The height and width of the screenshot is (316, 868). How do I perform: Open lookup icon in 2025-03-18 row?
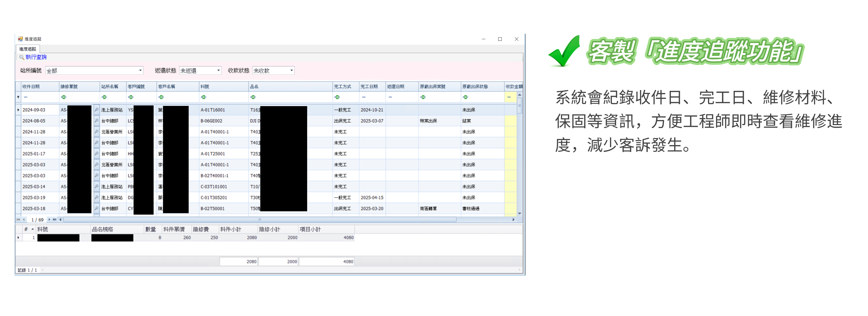96,208
